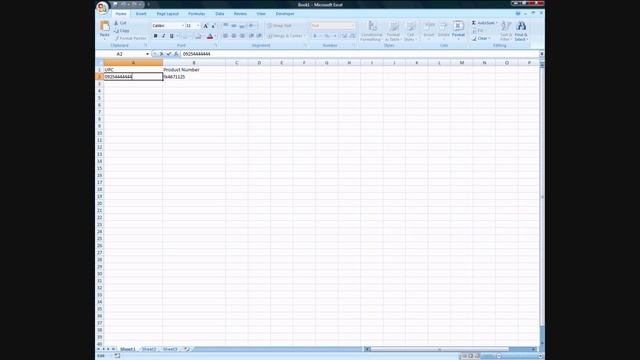This screenshot has height=360, width=640.
Task: Click the Insert Worksheet tab icon
Action: pos(187,349)
